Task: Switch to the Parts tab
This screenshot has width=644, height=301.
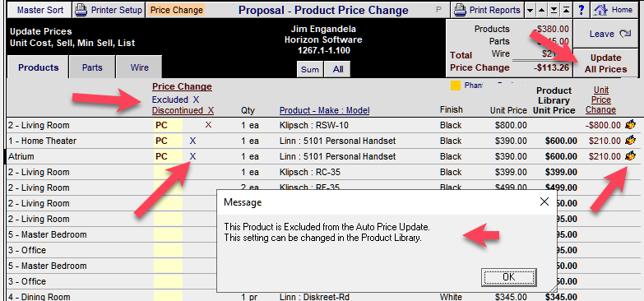Action: click(x=92, y=67)
